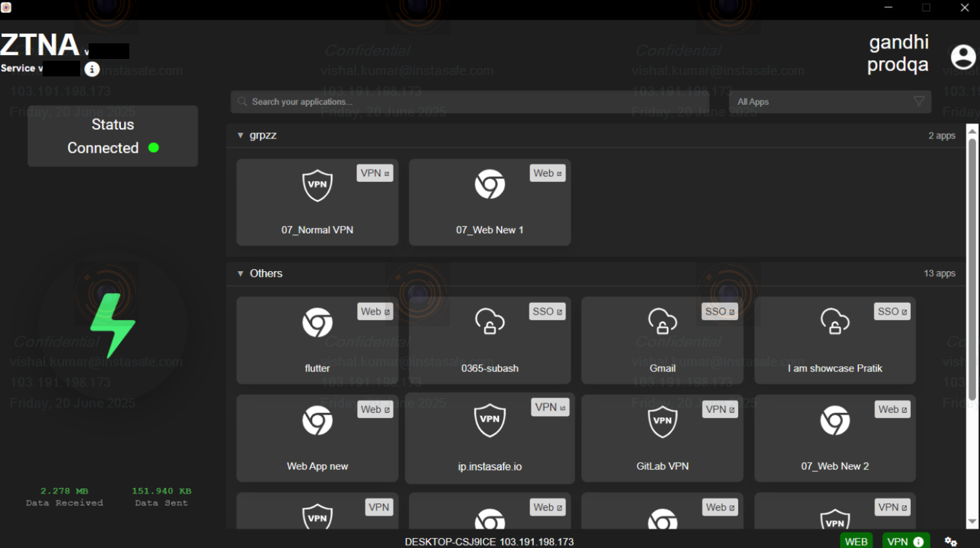
Task: Click the 0365-subash label
Action: point(490,368)
